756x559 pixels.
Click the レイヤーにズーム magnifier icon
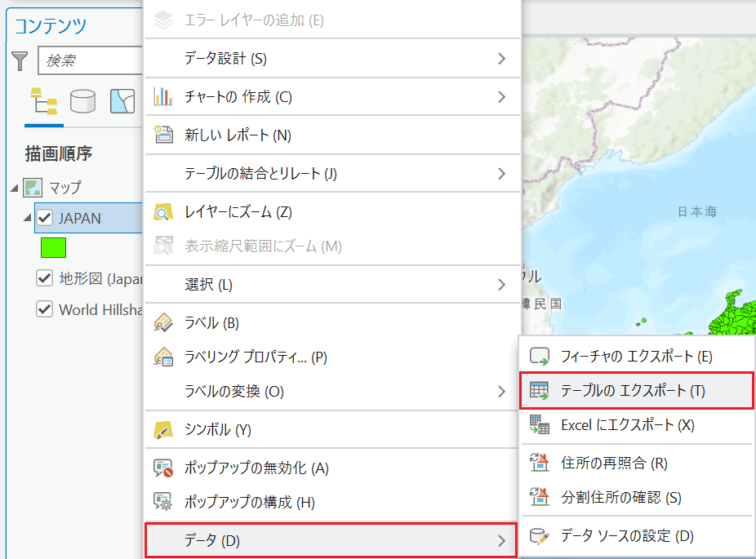click(x=163, y=212)
